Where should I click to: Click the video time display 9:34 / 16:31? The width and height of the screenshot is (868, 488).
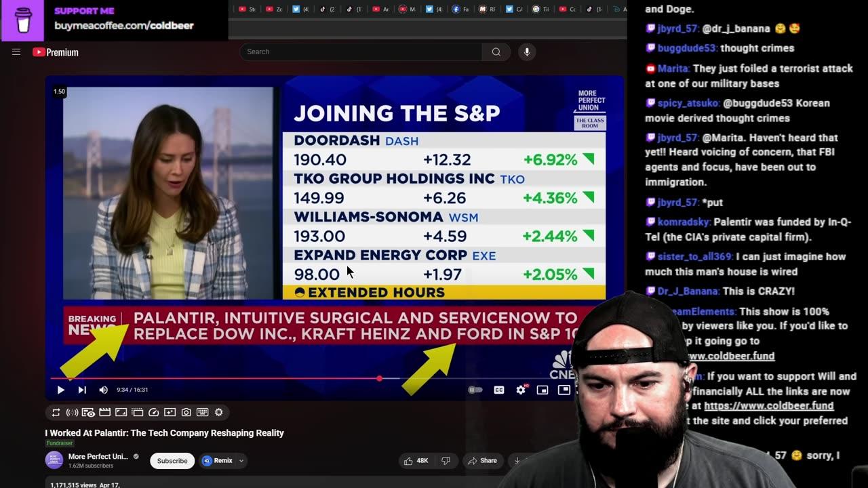tap(132, 390)
